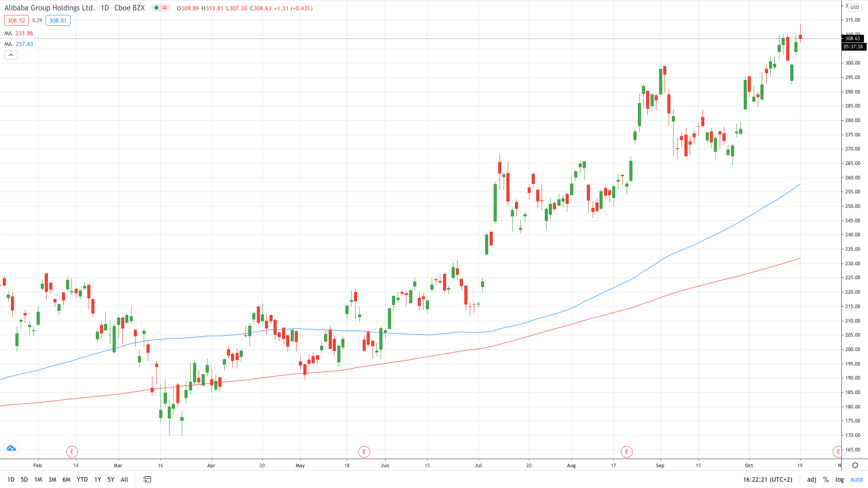This screenshot has width=868, height=488.
Task: Click the Cboe BZX exchange label
Action: click(130, 8)
